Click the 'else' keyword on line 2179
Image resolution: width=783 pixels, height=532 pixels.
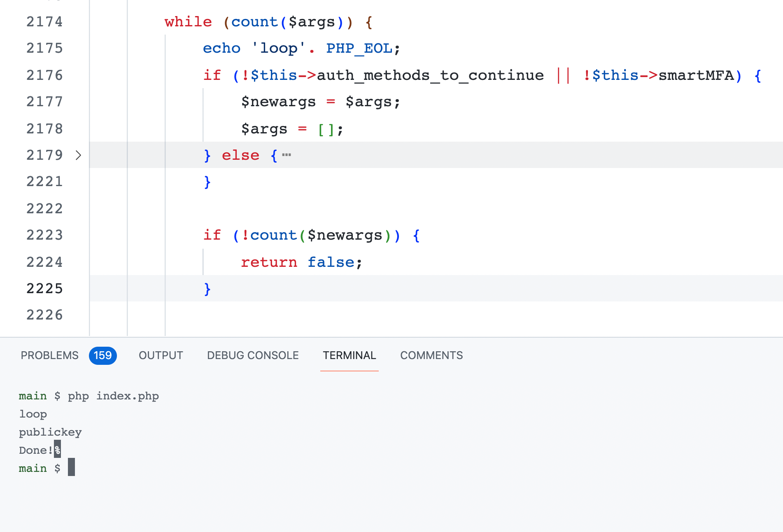240,155
